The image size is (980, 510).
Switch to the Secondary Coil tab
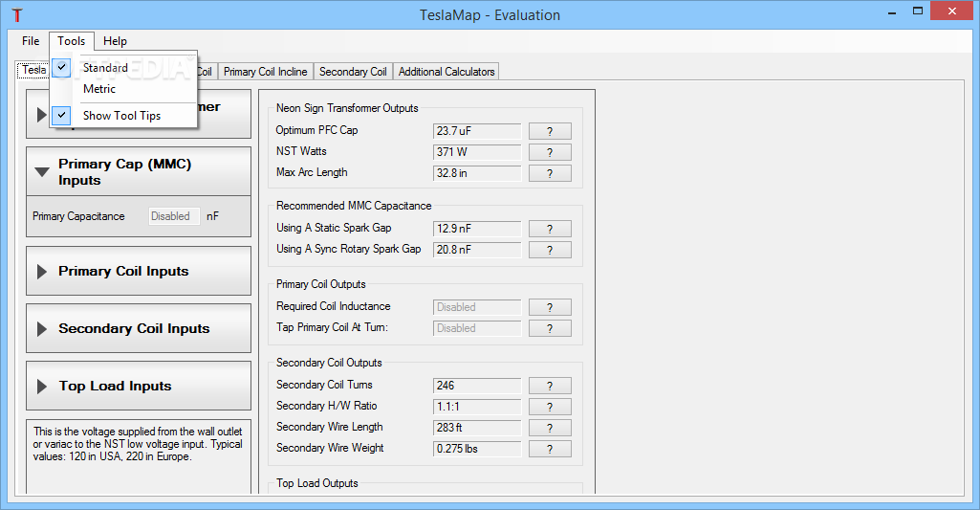353,72
